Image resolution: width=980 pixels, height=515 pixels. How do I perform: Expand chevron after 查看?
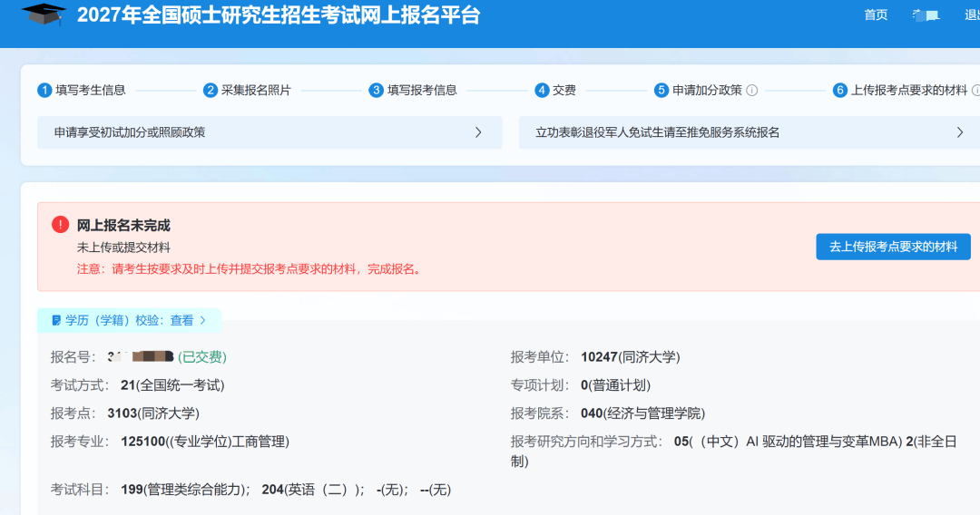[x=202, y=320]
